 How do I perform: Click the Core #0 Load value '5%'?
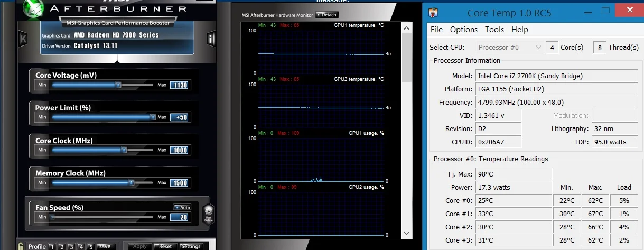tap(624, 200)
